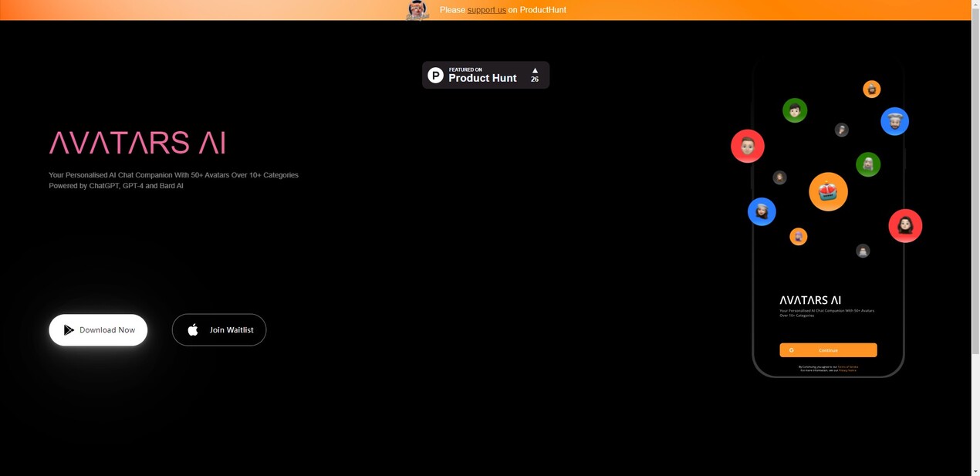The image size is (980, 476).
Task: Select the chef hat avatar on blue circle
Action: click(894, 121)
